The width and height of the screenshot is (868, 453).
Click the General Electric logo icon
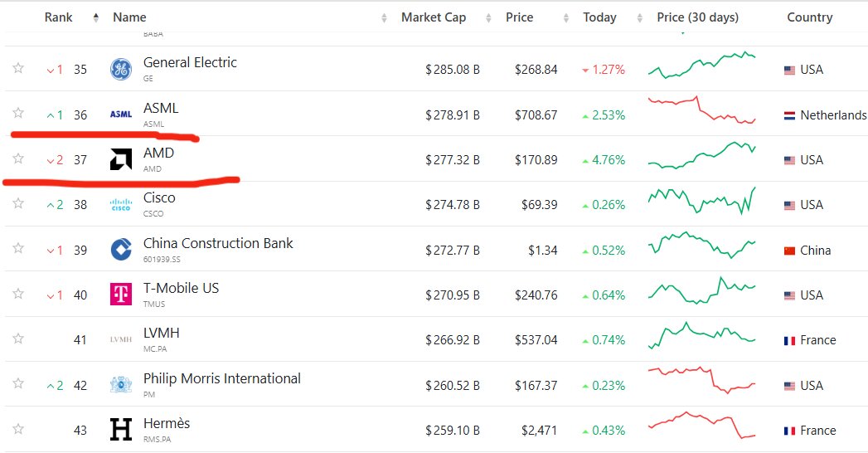[121, 70]
